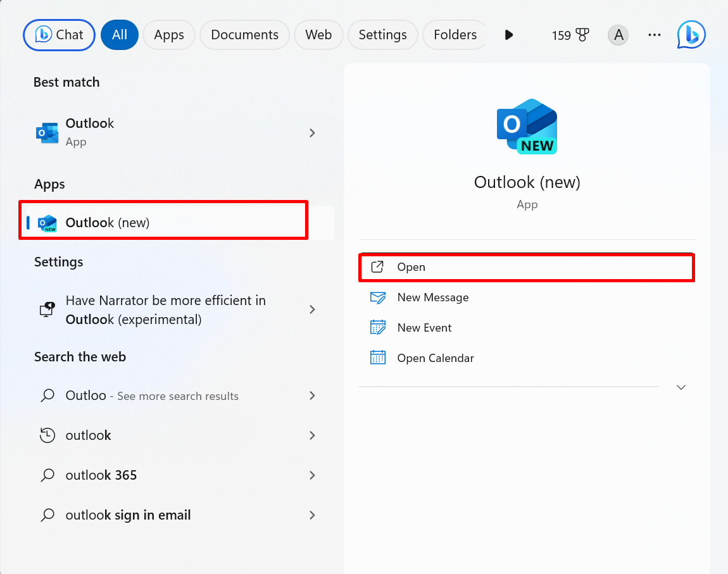Expand chevron for outlook sign in email
The width and height of the screenshot is (728, 574).
click(x=312, y=515)
